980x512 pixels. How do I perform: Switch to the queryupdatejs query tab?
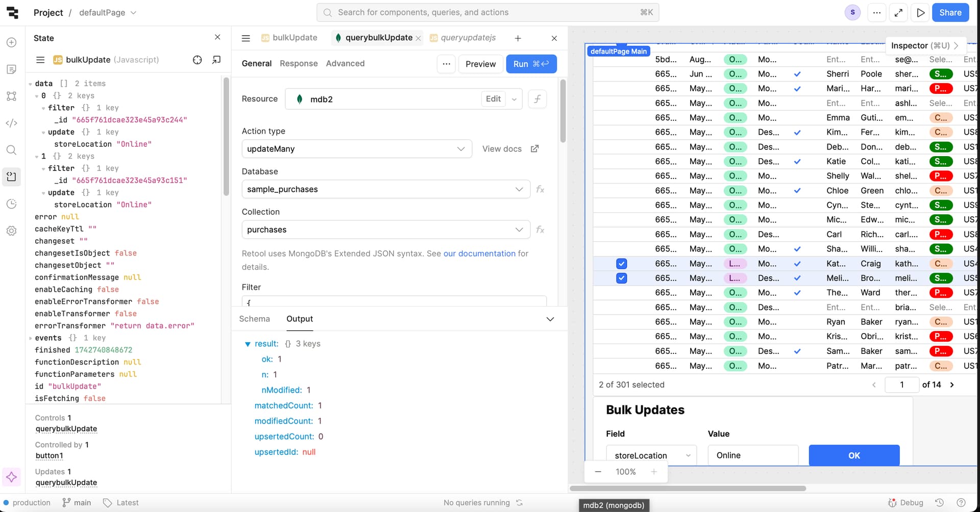[x=468, y=37]
